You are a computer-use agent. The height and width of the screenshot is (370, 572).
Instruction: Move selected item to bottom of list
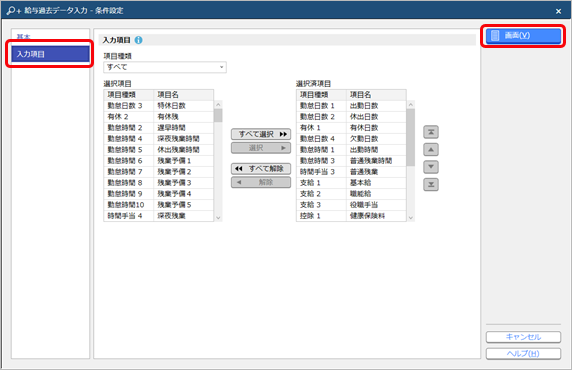431,184
